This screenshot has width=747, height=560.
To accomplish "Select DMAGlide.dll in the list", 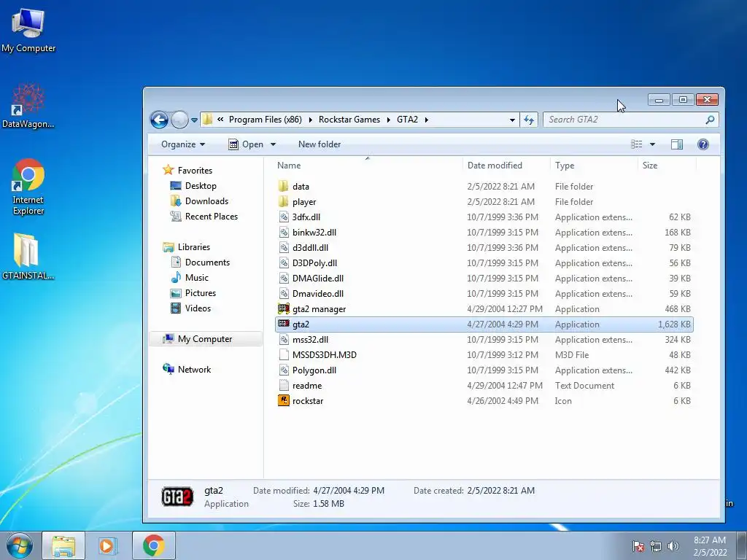I will pos(484,279).
